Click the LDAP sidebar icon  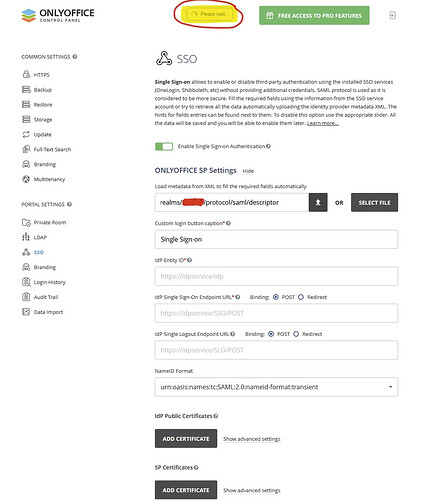tap(26, 237)
